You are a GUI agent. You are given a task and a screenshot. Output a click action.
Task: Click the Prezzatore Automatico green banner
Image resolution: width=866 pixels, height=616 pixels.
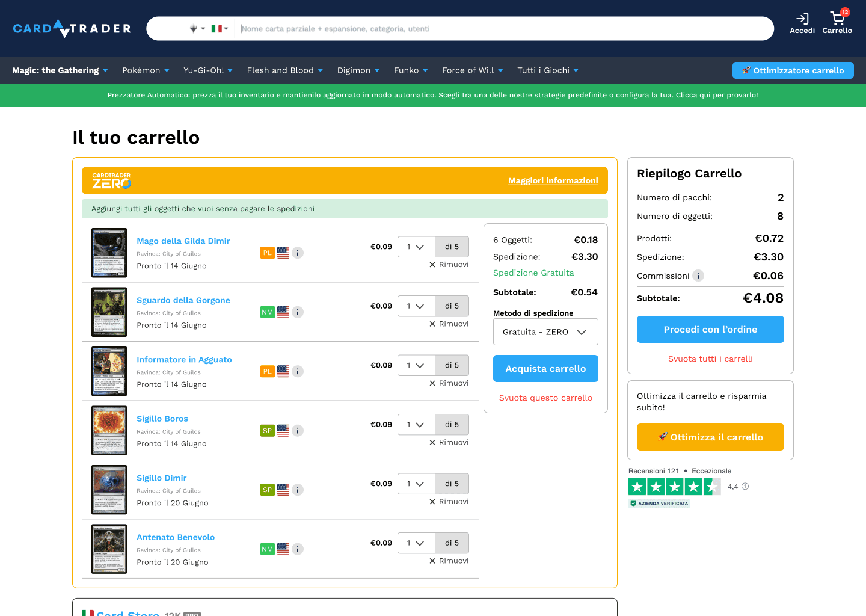[x=433, y=95]
